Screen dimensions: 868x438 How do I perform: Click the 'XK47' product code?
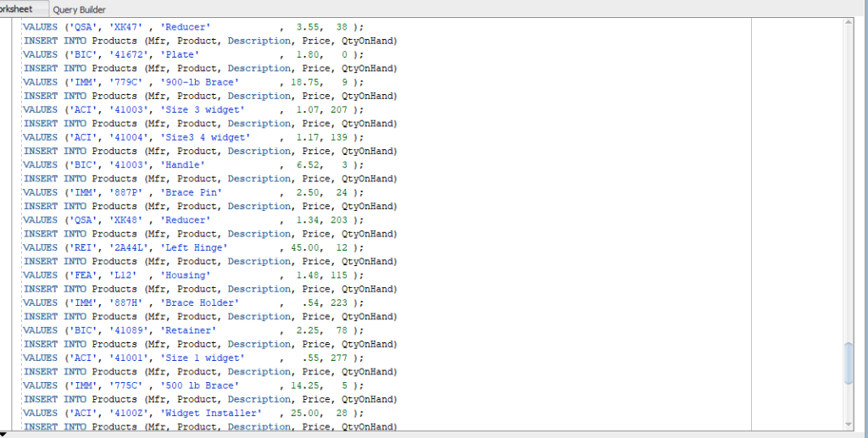125,27
